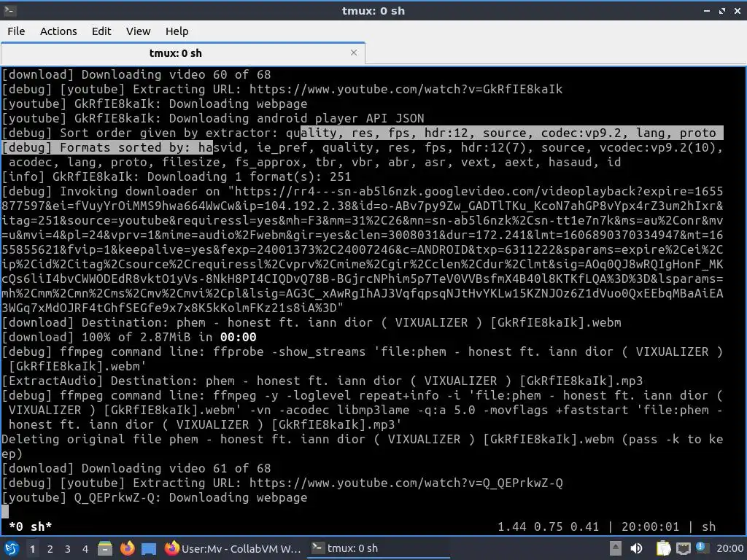Image resolution: width=747 pixels, height=560 pixels.
Task: Open the clipboard manager tray icon
Action: (663, 548)
